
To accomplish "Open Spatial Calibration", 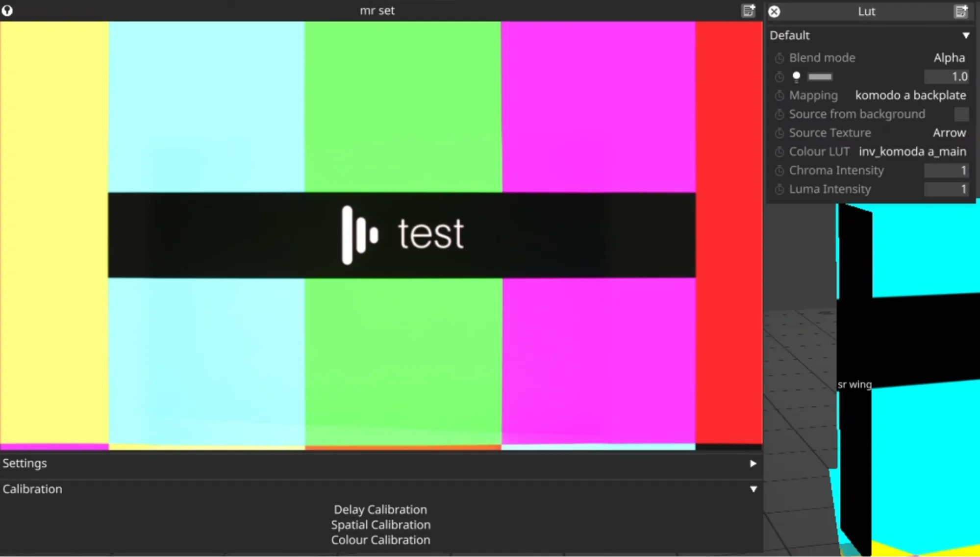I will click(380, 525).
